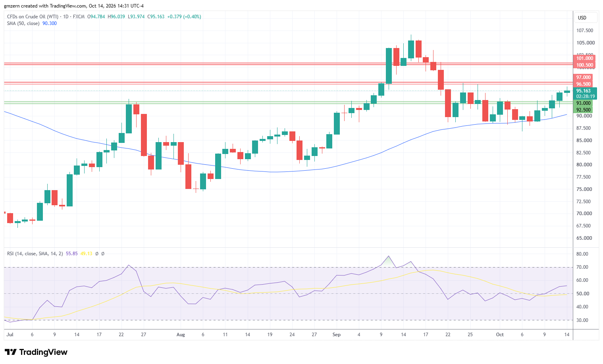Click the USD currency label on price scale
Screen dimensions: 603x364
[x=582, y=17]
